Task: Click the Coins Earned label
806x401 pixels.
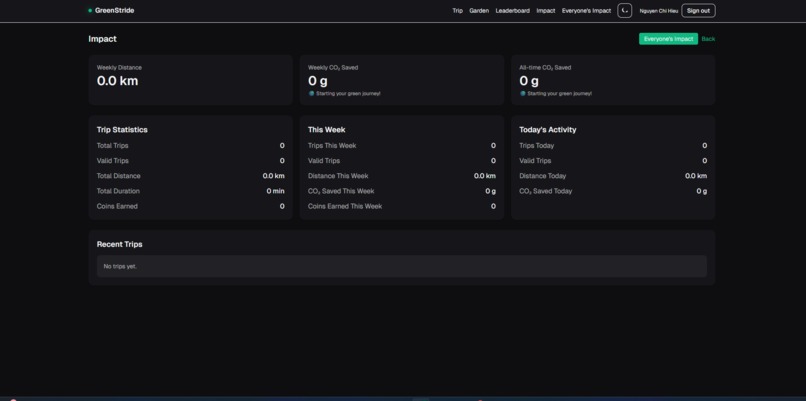Action: 117,206
